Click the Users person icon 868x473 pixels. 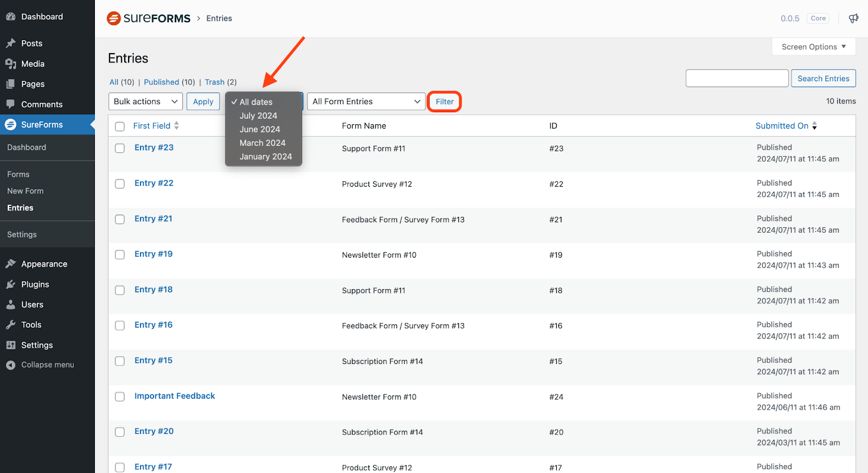click(10, 305)
